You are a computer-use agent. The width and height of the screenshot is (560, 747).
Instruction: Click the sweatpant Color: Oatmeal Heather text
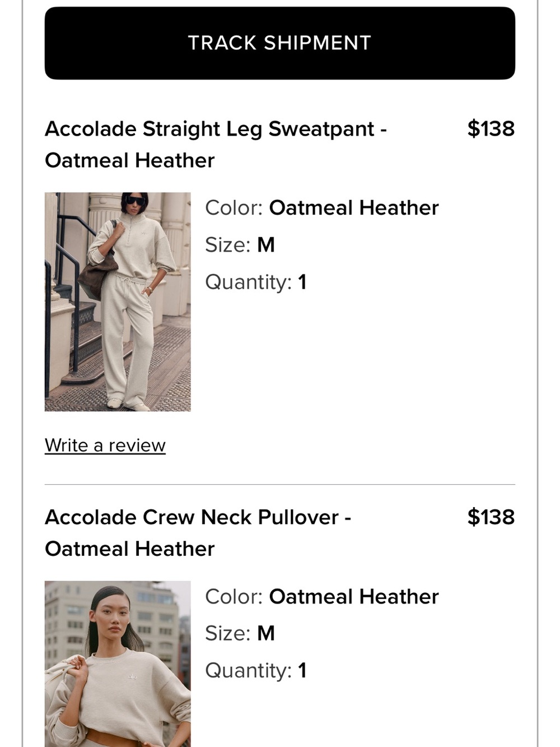tap(322, 208)
